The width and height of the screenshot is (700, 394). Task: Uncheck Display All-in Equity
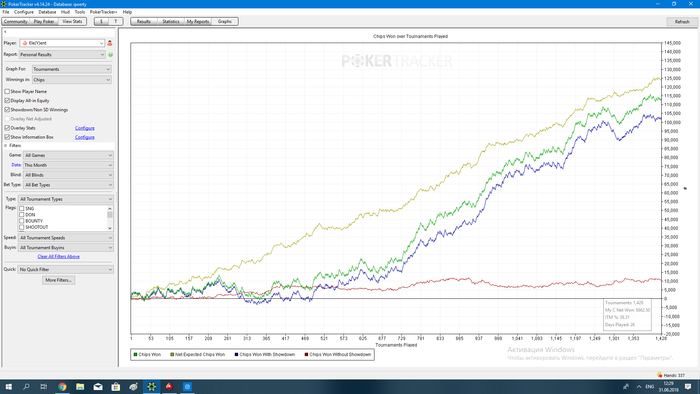click(7, 101)
